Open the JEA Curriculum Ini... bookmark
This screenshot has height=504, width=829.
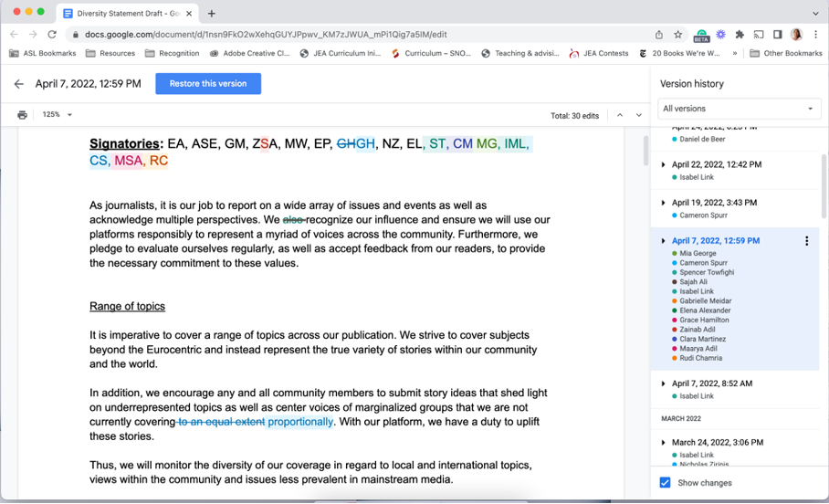point(341,54)
